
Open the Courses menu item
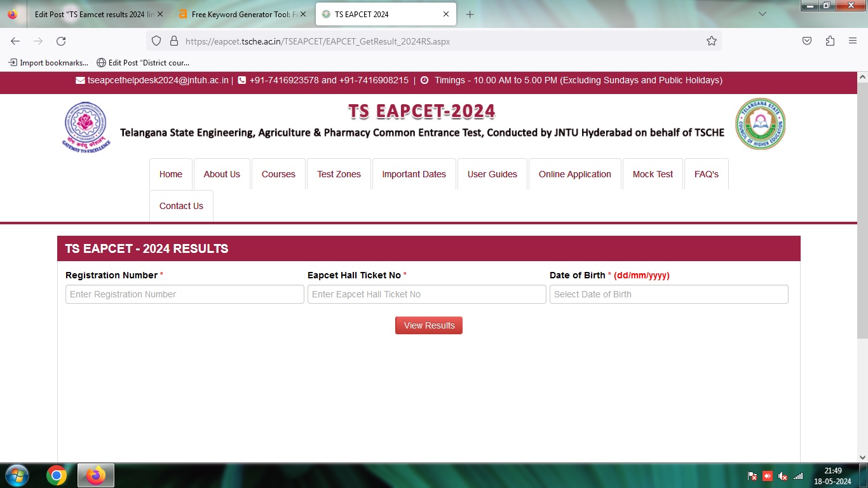point(278,174)
